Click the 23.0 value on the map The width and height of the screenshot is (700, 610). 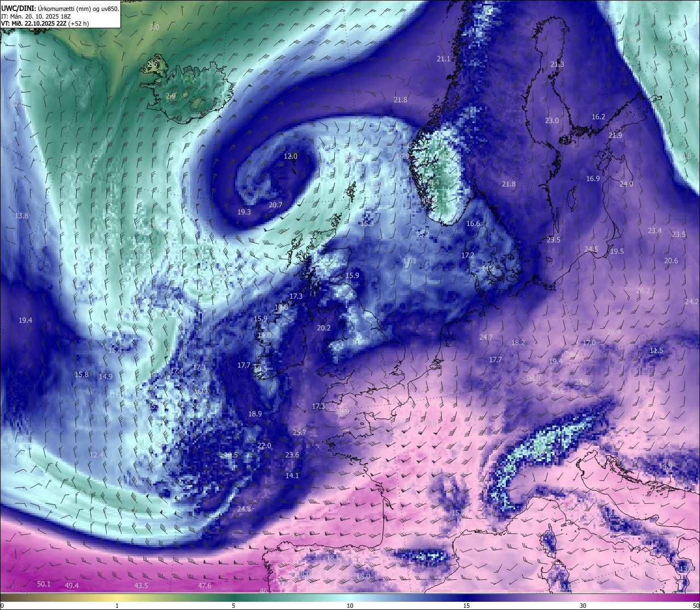tap(552, 121)
